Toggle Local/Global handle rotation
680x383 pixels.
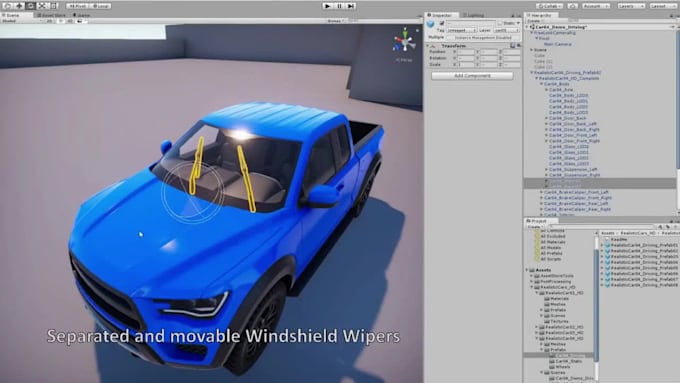100,6
